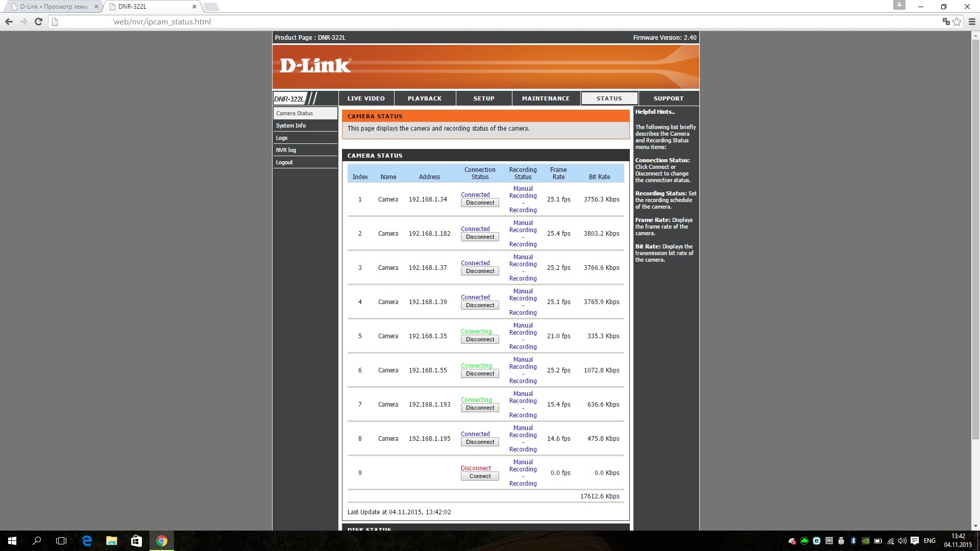
Task: Go to the MAINTENANCE tab
Action: coord(545,98)
